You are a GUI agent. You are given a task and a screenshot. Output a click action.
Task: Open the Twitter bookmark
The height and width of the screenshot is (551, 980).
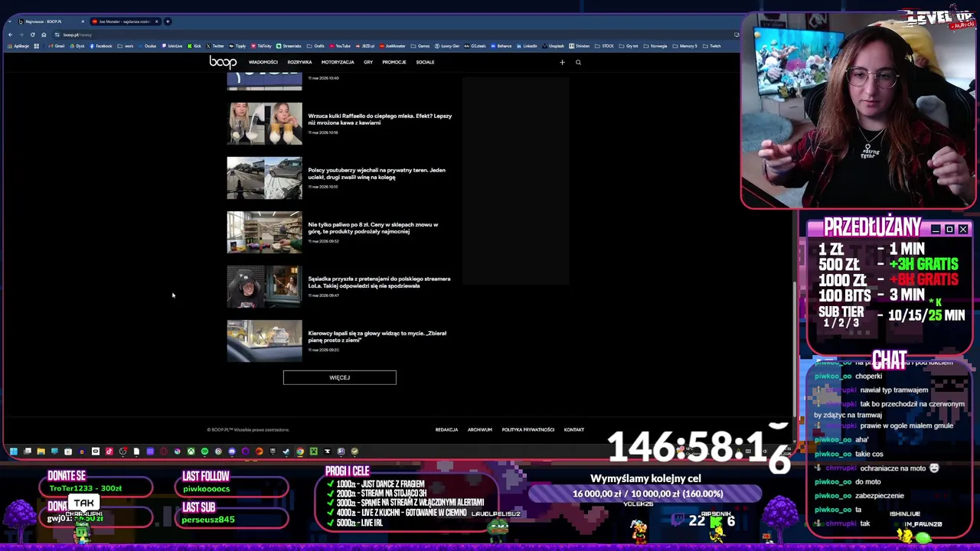coord(215,46)
